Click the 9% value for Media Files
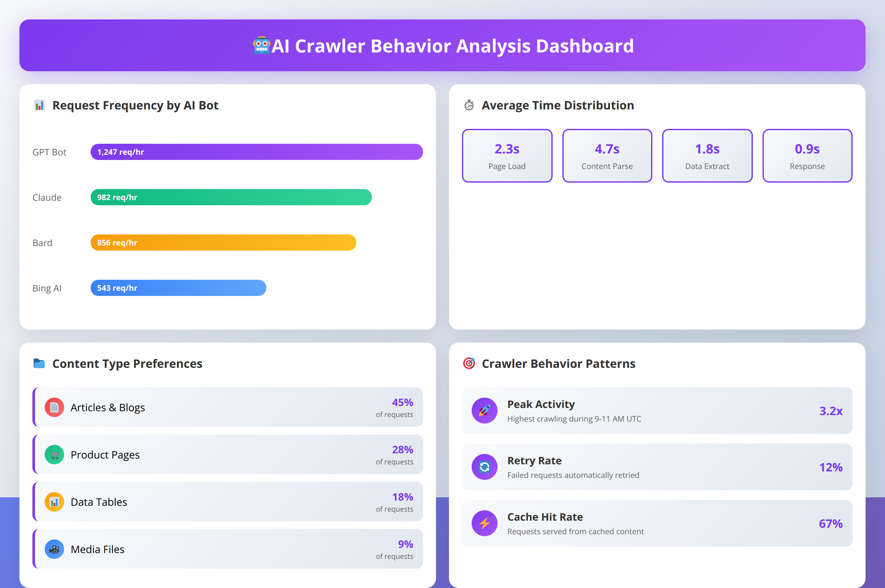Viewport: 885px width, 588px height. click(x=406, y=544)
